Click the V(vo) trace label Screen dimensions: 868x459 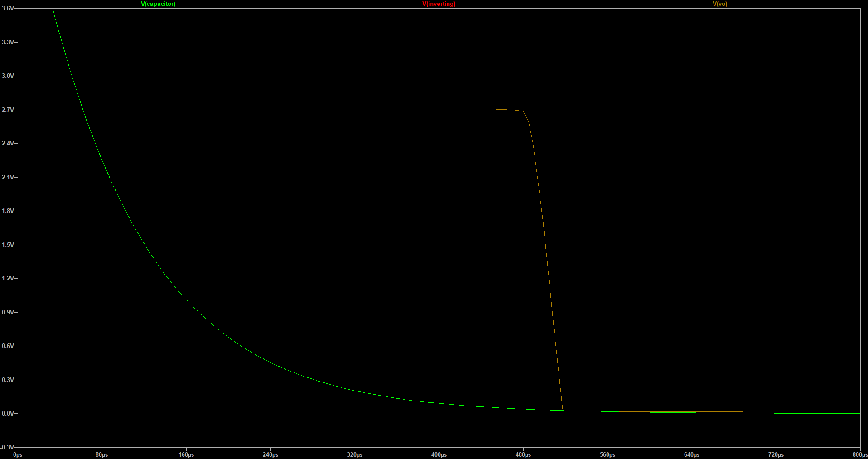pyautogui.click(x=720, y=4)
